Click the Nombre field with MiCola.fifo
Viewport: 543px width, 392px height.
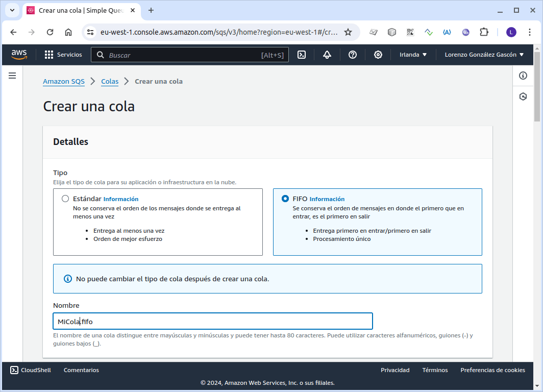[x=213, y=321]
